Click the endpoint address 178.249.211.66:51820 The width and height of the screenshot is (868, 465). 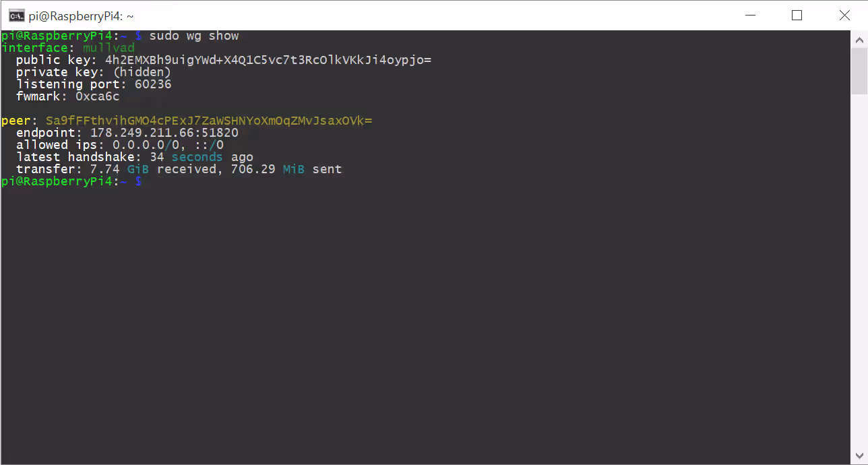(x=164, y=133)
